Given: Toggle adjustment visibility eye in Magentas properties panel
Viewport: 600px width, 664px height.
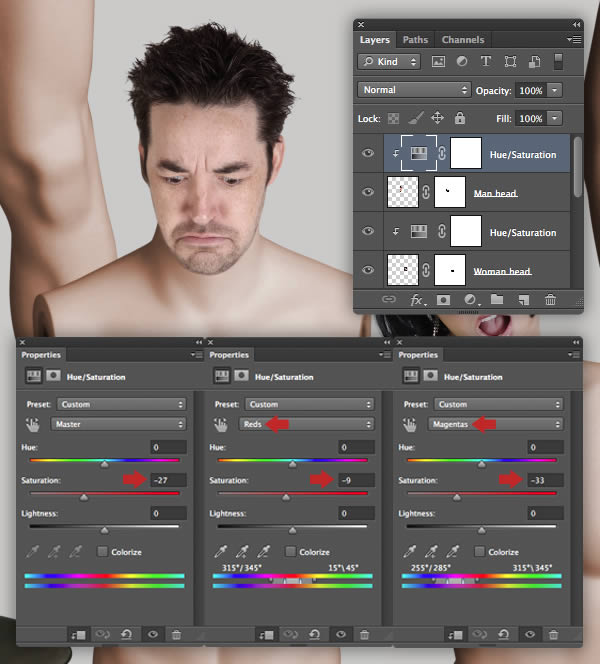Looking at the screenshot, I should (x=530, y=634).
